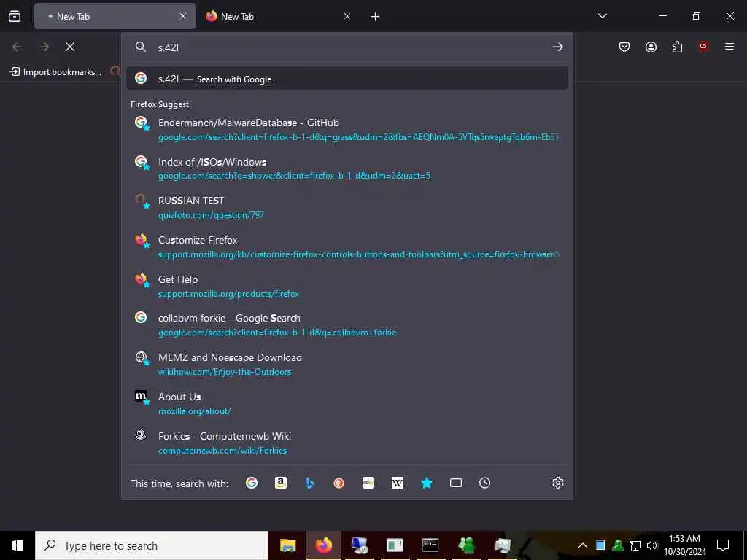The width and height of the screenshot is (747, 560).
Task: Search this time with Wikipedia
Action: 398,483
